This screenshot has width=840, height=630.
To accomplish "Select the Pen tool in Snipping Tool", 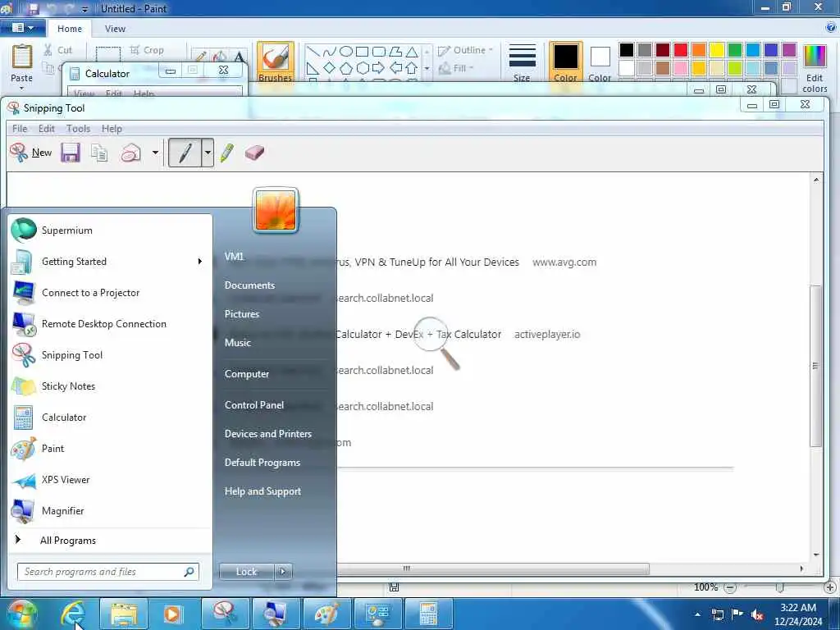I will [x=185, y=153].
